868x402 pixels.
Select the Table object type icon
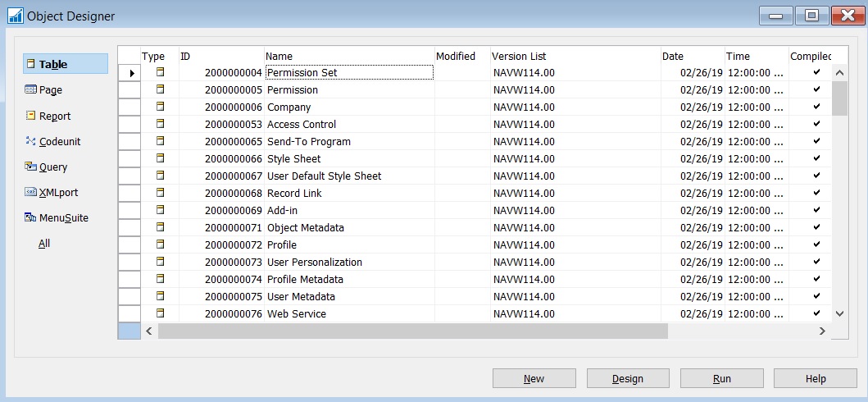[x=31, y=64]
